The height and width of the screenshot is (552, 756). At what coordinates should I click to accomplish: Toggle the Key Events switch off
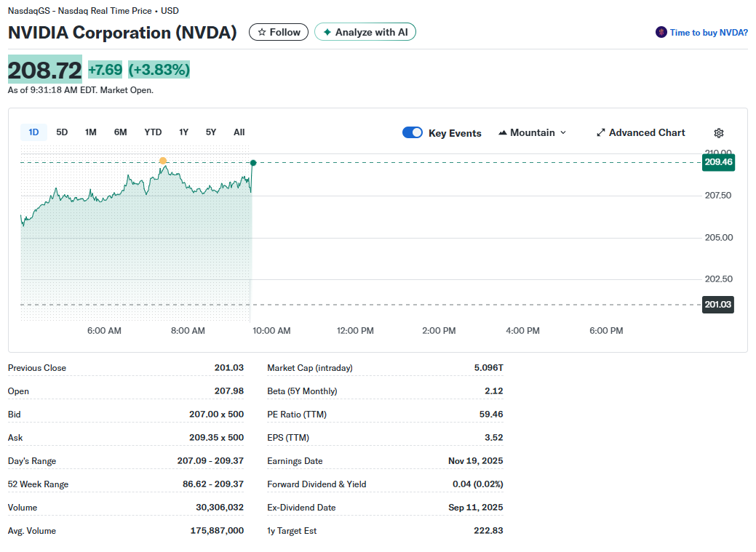coord(413,133)
